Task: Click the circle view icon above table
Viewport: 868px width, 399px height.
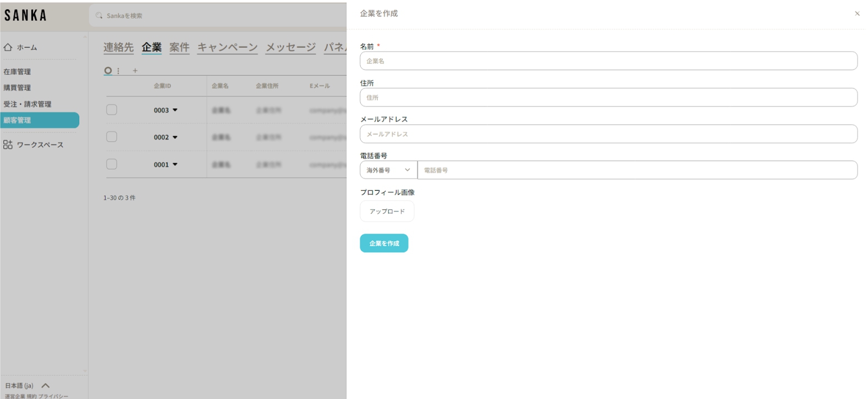Action: (x=108, y=70)
